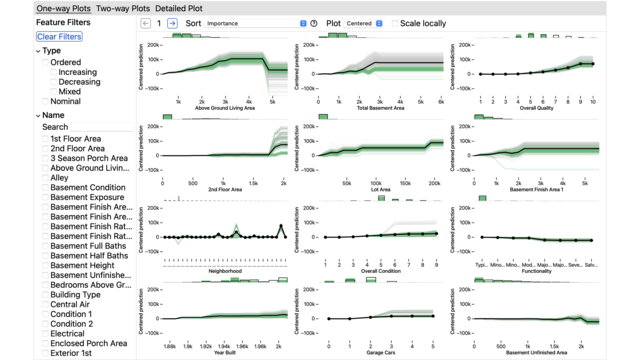Click the feature name Search field
The width and height of the screenshot is (640, 360).
(102, 127)
